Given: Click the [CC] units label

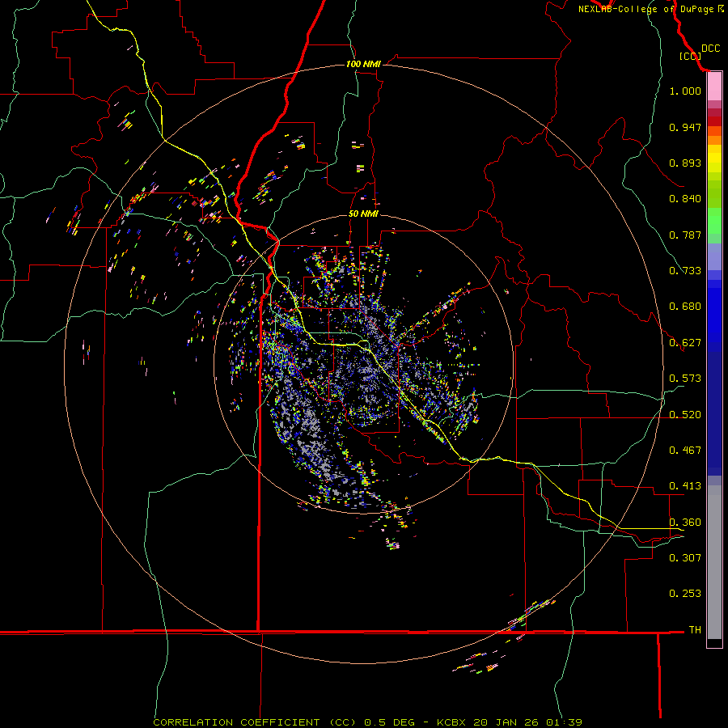Looking at the screenshot, I should [x=690, y=56].
